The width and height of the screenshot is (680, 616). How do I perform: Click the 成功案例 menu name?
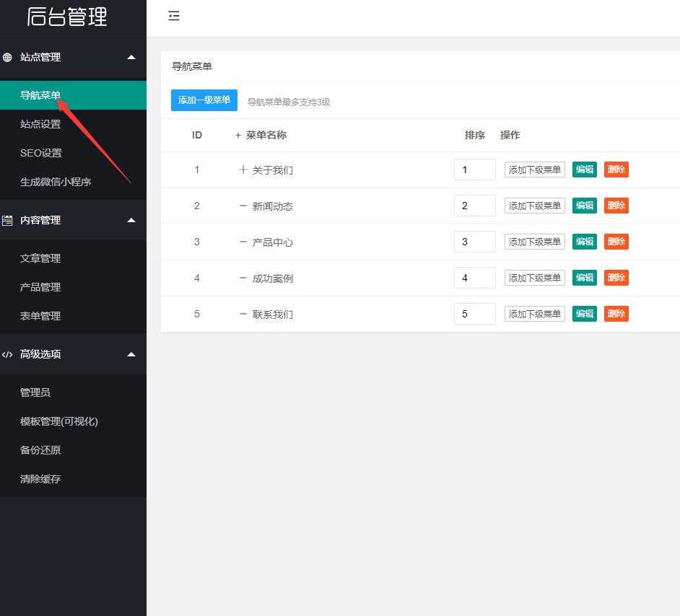click(272, 278)
